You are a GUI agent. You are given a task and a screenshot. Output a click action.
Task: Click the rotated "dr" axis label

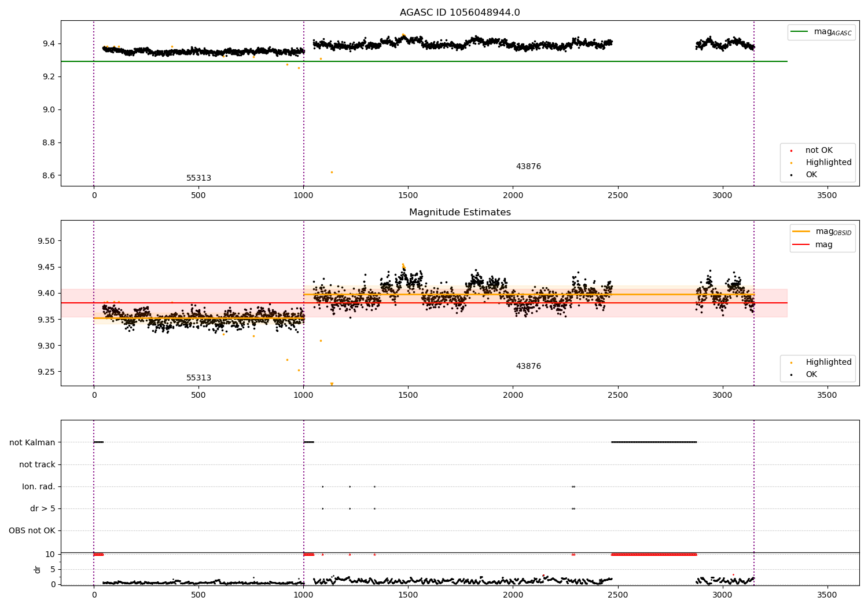pyautogui.click(x=38, y=570)
